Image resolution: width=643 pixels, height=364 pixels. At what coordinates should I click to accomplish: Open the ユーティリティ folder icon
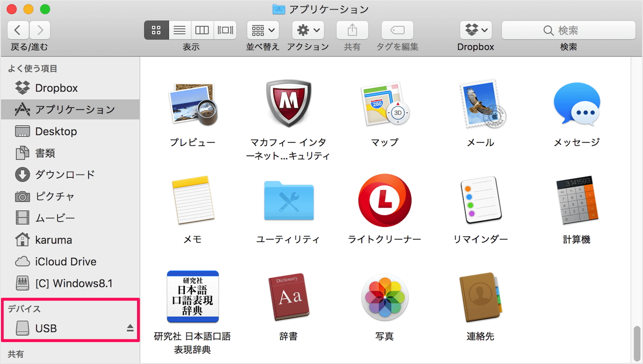click(288, 201)
